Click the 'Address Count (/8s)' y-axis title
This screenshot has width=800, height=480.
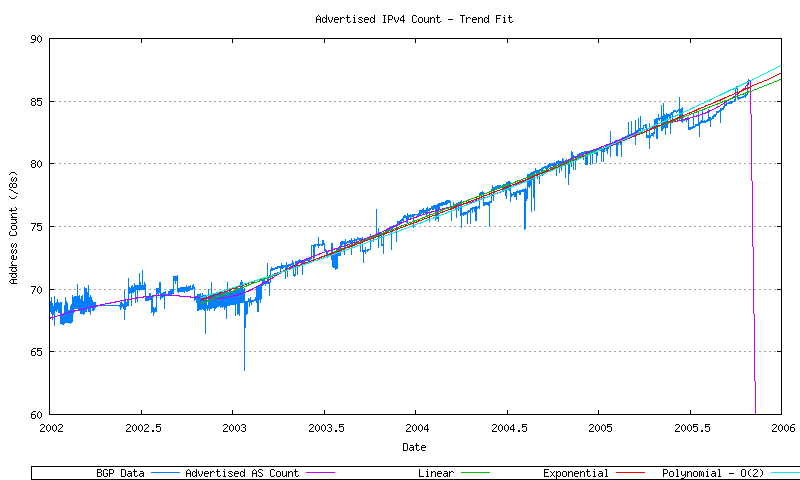(x=14, y=227)
